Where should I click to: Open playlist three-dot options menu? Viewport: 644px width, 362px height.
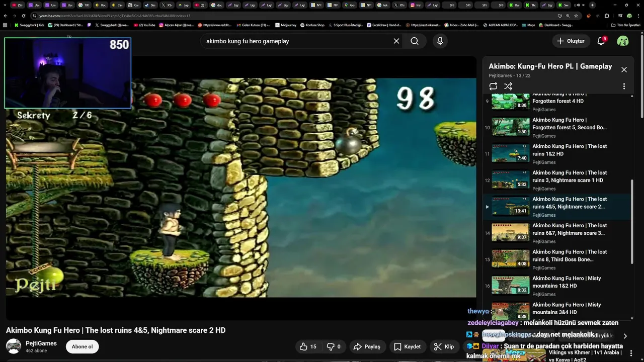click(x=624, y=86)
